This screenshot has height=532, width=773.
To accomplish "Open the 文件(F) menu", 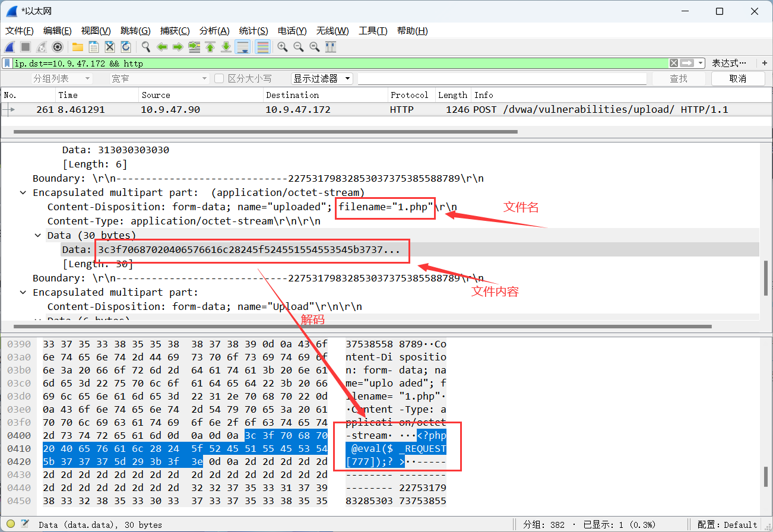I will 20,31.
